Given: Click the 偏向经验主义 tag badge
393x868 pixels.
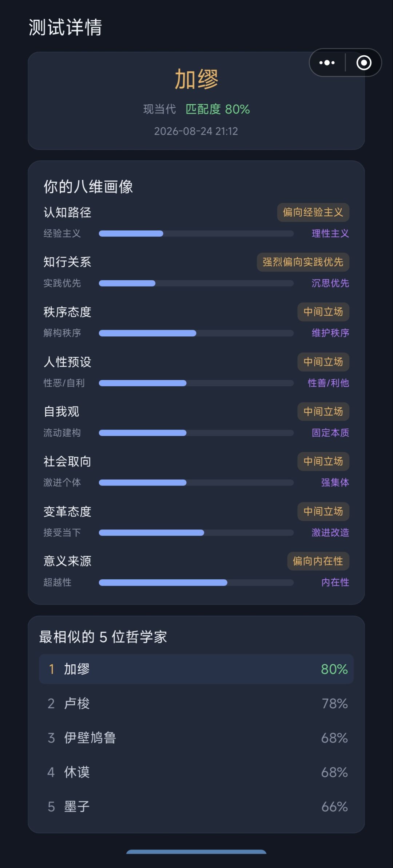Looking at the screenshot, I should click(313, 212).
